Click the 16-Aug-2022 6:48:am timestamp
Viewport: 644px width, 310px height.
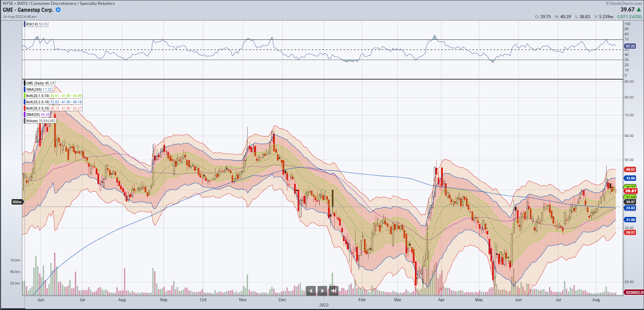pos(20,17)
